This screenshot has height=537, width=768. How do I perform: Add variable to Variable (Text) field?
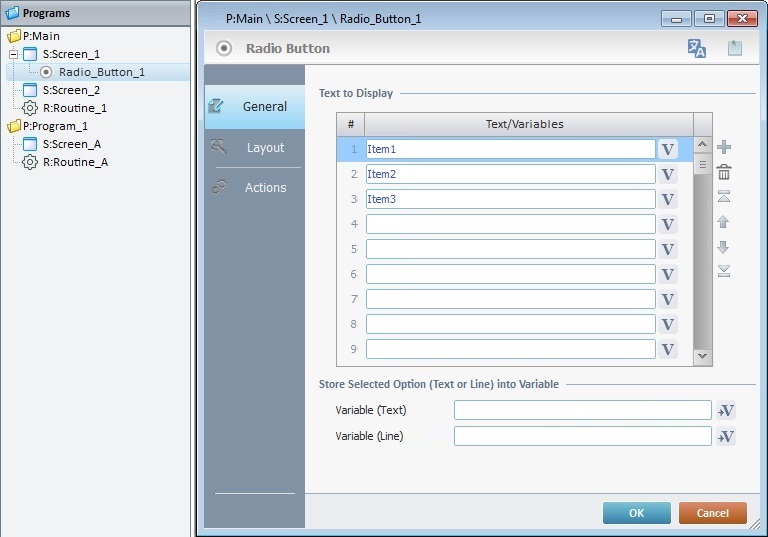[726, 410]
